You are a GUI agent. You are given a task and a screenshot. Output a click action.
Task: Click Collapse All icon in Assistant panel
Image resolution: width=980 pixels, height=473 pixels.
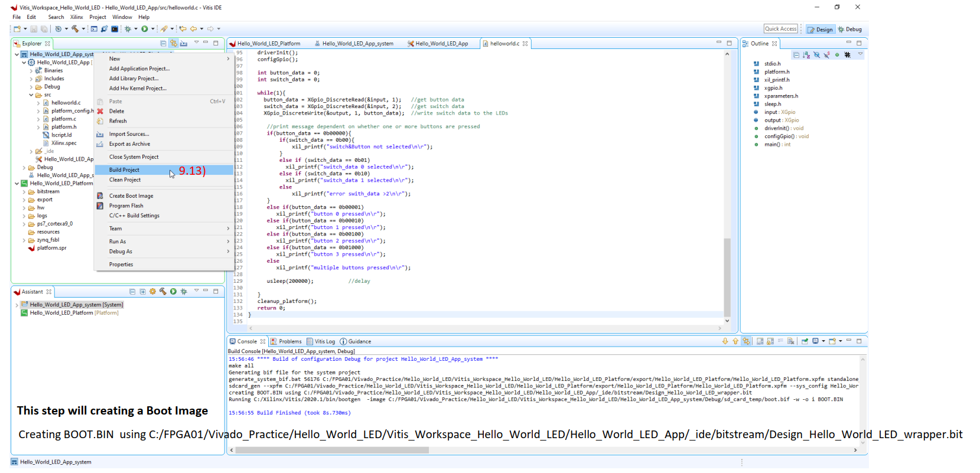coord(132,292)
